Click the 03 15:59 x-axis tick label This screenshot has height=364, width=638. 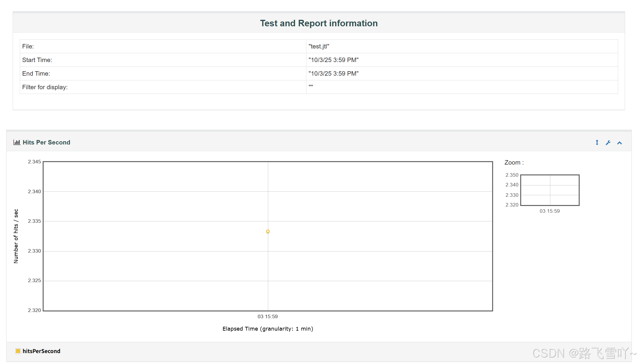tap(267, 316)
